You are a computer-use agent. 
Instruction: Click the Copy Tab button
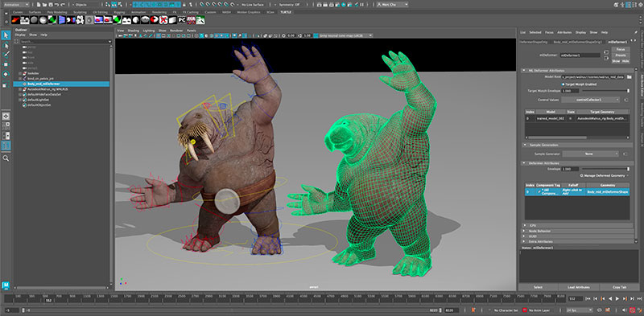pyautogui.click(x=619, y=287)
